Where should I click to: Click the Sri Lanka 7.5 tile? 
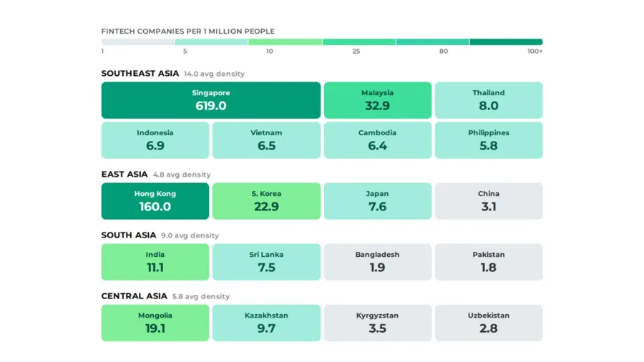266,262
